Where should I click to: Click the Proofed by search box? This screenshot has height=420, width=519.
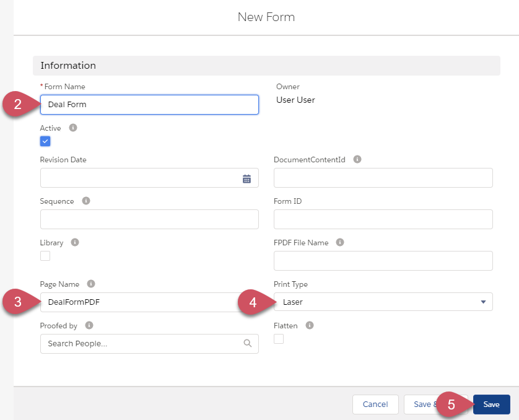[x=149, y=344]
